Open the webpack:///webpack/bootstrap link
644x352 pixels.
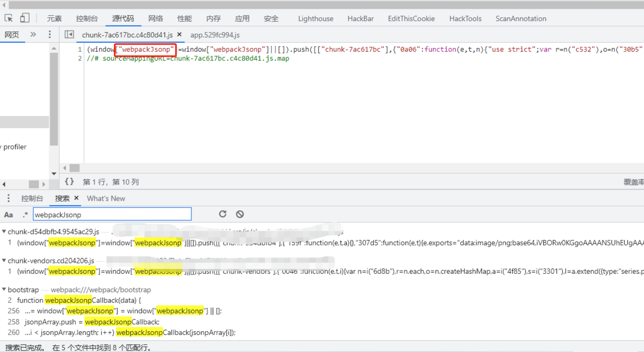pos(101,289)
